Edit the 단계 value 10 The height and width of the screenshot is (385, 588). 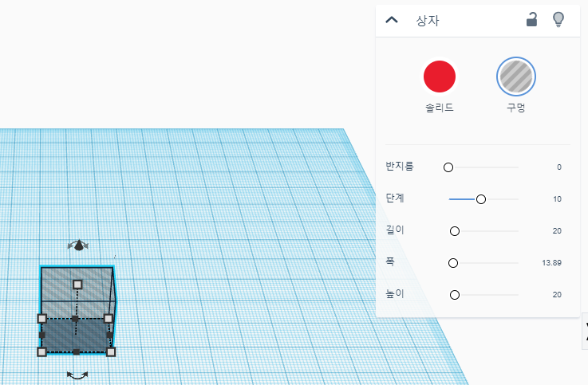557,199
